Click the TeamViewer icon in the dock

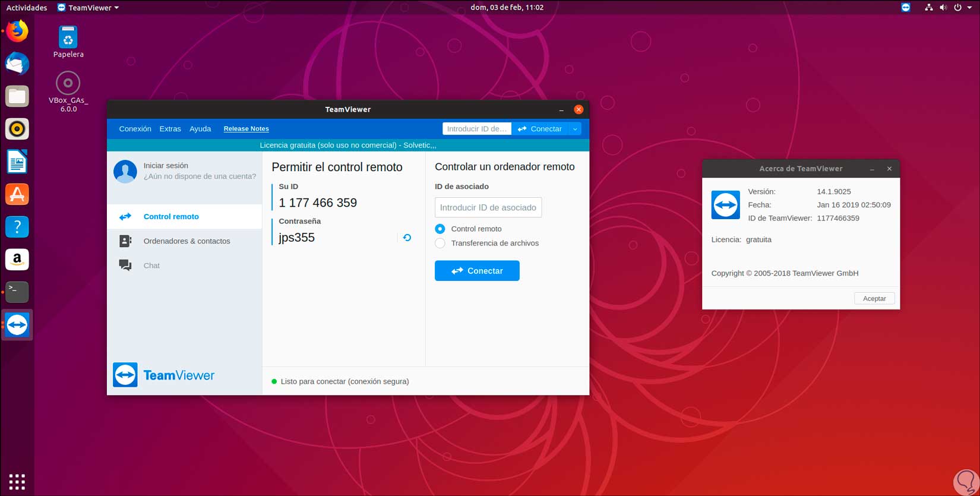[x=17, y=324]
